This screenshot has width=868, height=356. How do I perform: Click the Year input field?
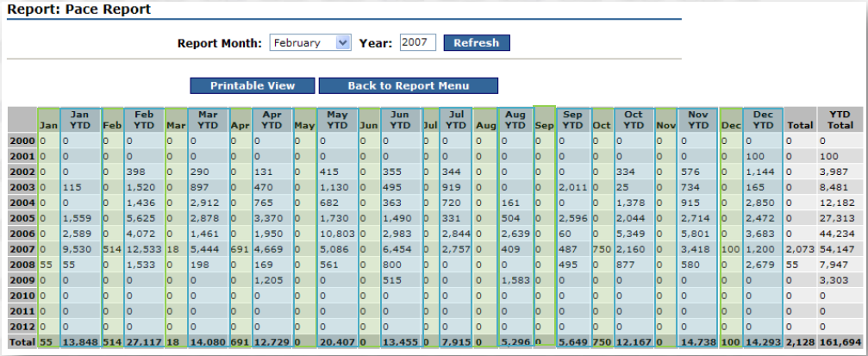(418, 42)
